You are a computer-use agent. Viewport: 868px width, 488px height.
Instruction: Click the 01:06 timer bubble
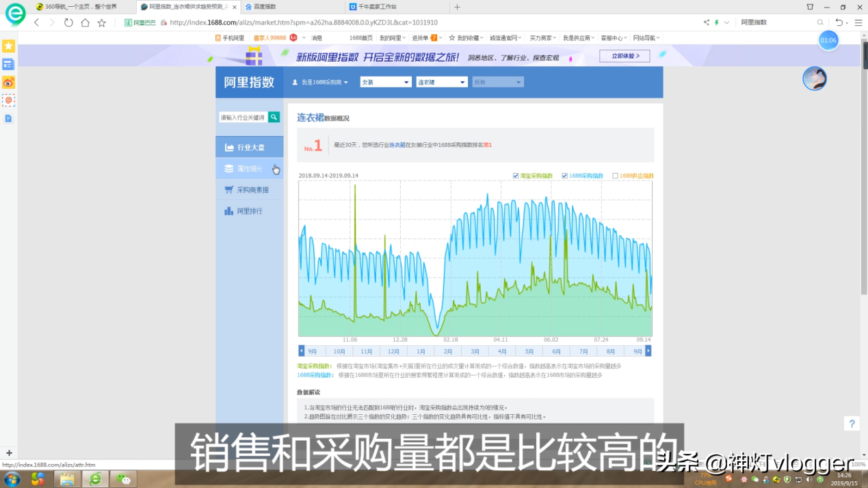pos(828,40)
